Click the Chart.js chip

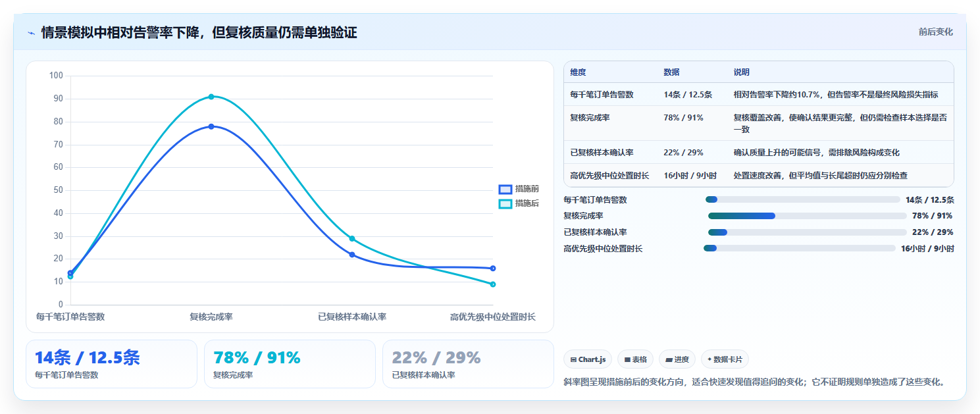click(588, 359)
